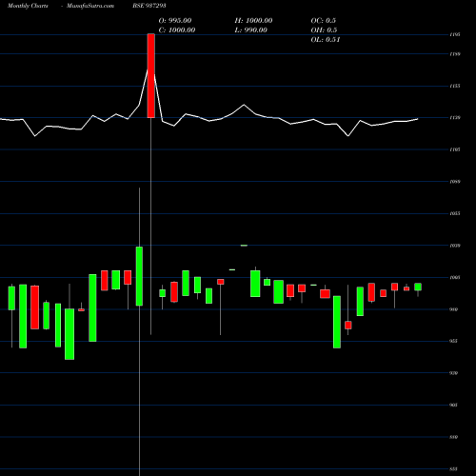The image size is (476, 476).
Task: Select the last green candle on the right
Action: pos(418,287)
